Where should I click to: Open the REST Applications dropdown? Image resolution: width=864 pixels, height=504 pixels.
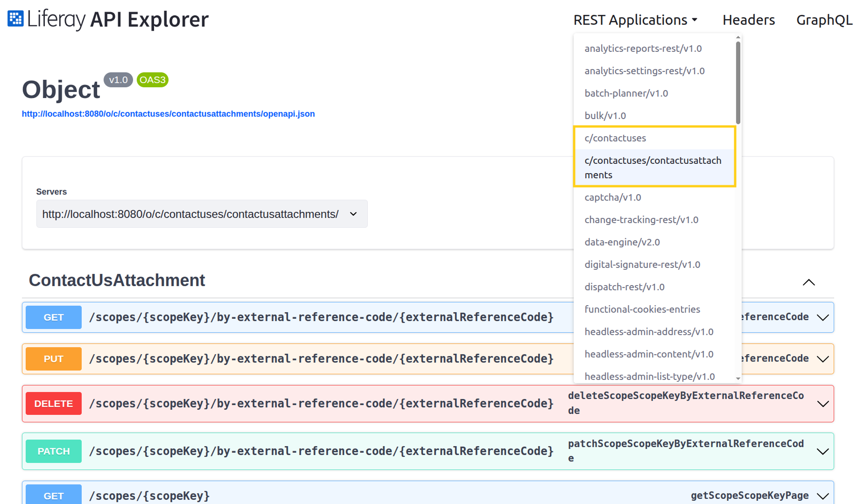[635, 20]
